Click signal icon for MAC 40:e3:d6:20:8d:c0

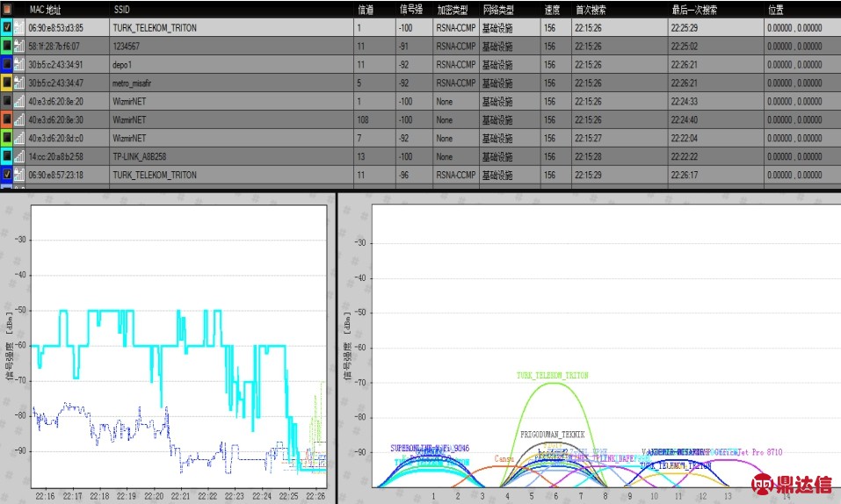click(19, 139)
